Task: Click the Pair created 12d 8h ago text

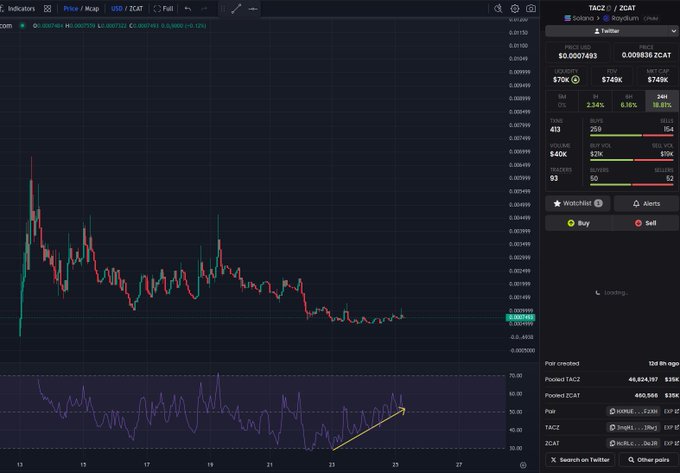Action: click(x=664, y=363)
